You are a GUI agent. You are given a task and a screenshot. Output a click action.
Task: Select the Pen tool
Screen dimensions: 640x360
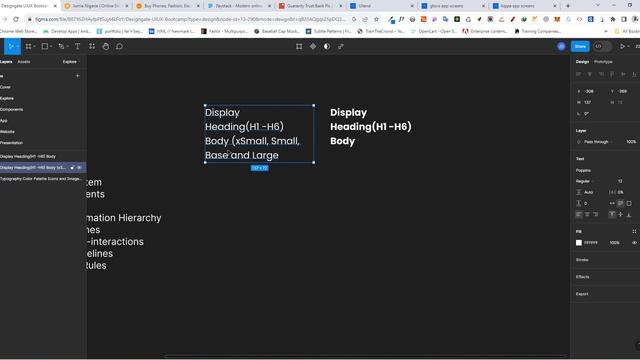61,47
